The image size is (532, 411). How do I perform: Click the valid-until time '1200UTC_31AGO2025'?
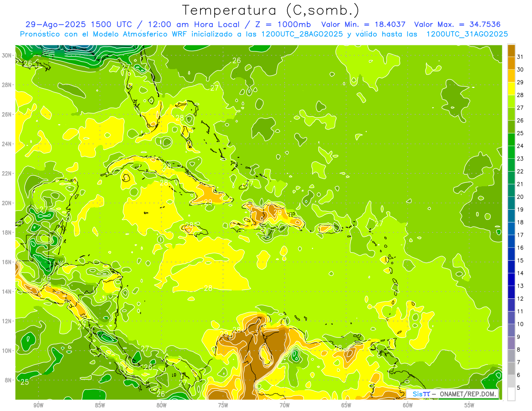coord(467,34)
